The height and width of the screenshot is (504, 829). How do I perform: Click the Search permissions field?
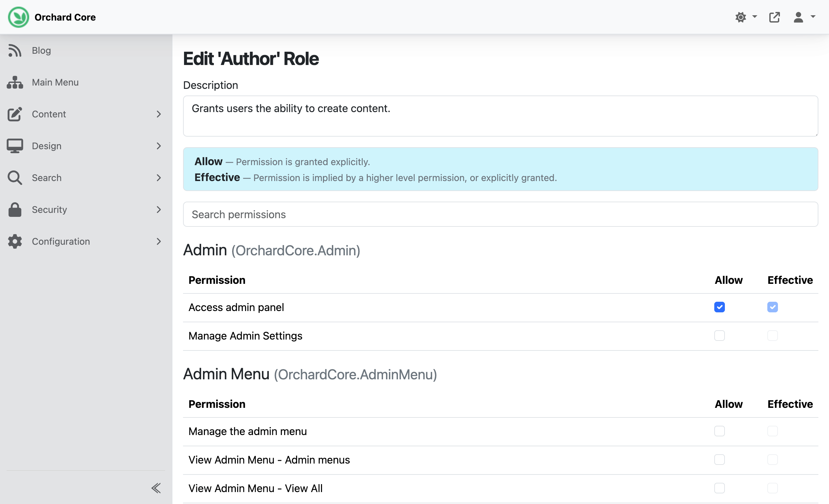click(x=500, y=214)
